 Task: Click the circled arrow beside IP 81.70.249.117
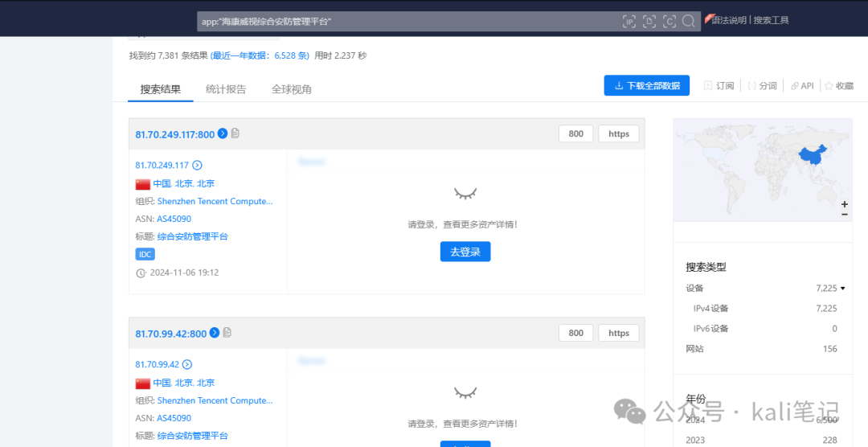coord(197,165)
